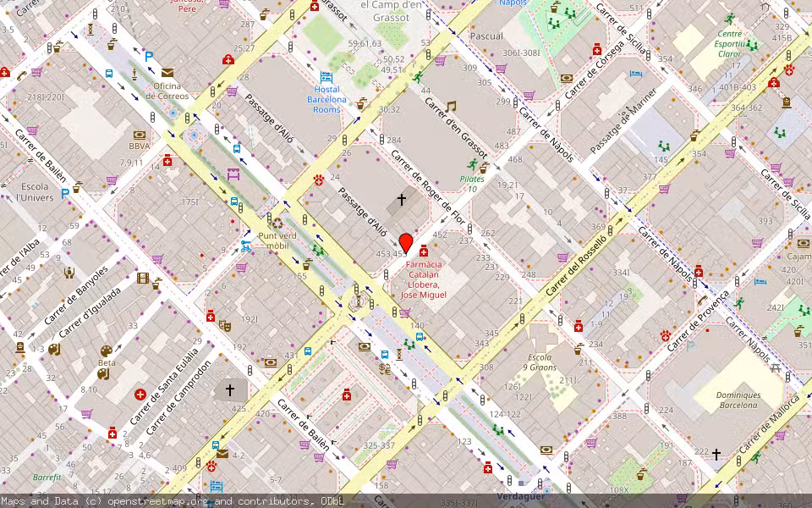Select the Farmàcia Catalan Llobera pharmacy icon
The height and width of the screenshot is (508, 812).
(x=424, y=251)
